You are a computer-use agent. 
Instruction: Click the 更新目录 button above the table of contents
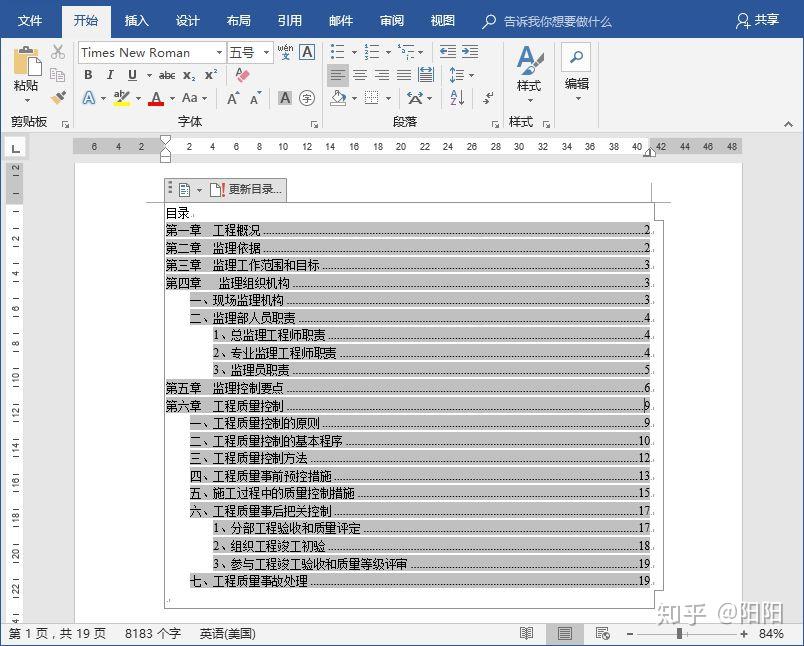253,188
